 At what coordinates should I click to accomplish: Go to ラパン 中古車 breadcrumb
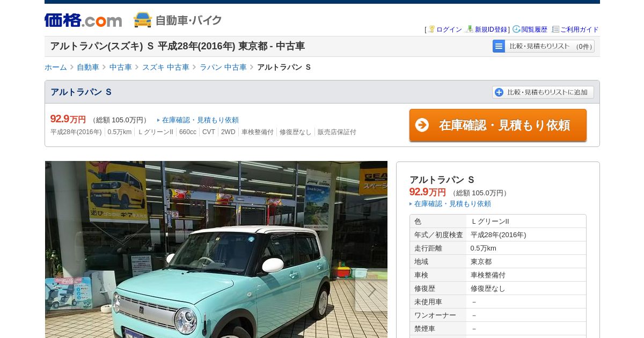pyautogui.click(x=223, y=67)
